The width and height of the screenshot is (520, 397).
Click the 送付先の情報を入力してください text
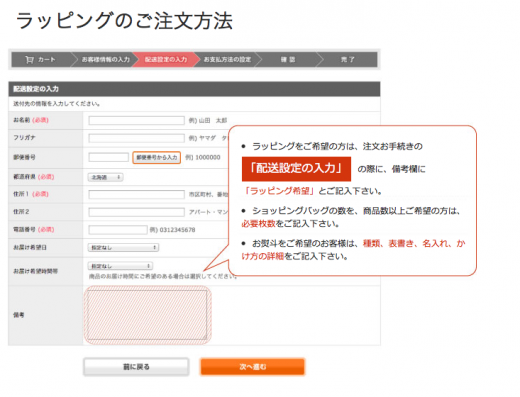(57, 104)
